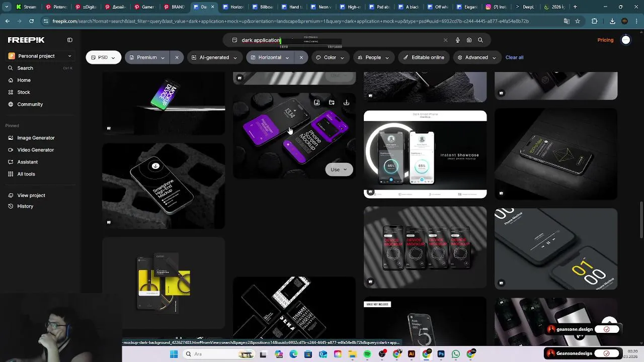Open the PSD file type dropdown
This screenshot has width=644, height=362.
click(103, 57)
